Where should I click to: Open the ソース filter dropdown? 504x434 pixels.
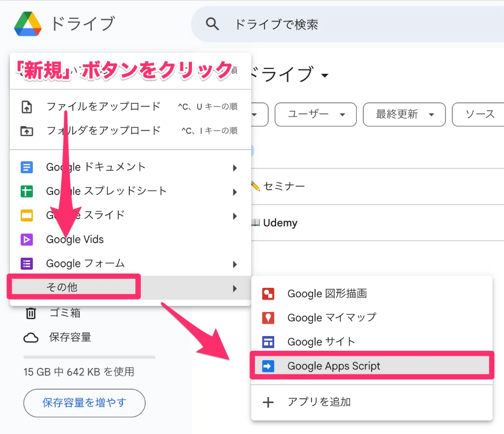point(479,114)
